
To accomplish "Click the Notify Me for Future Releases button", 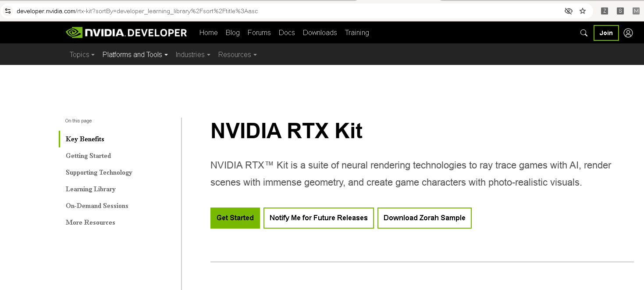I will (318, 218).
